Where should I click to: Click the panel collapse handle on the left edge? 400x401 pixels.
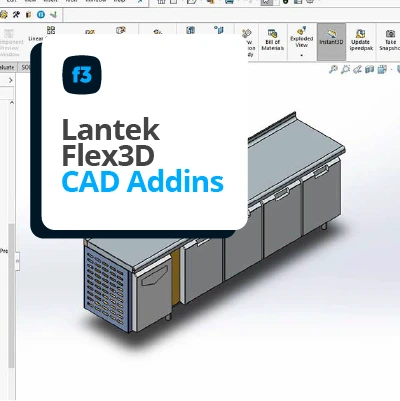click(x=17, y=262)
